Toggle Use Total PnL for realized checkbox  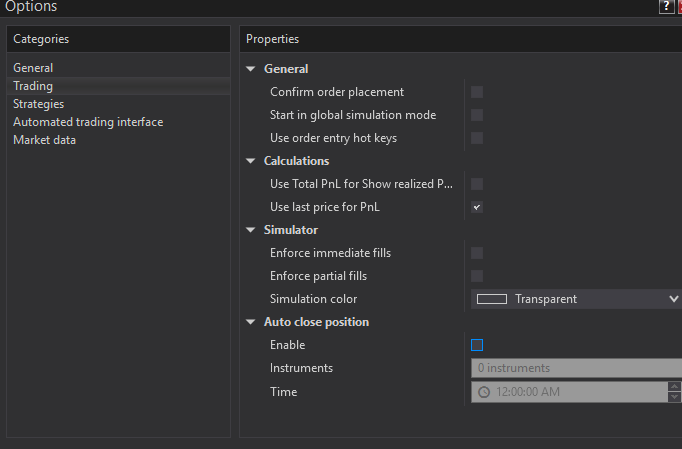(477, 184)
